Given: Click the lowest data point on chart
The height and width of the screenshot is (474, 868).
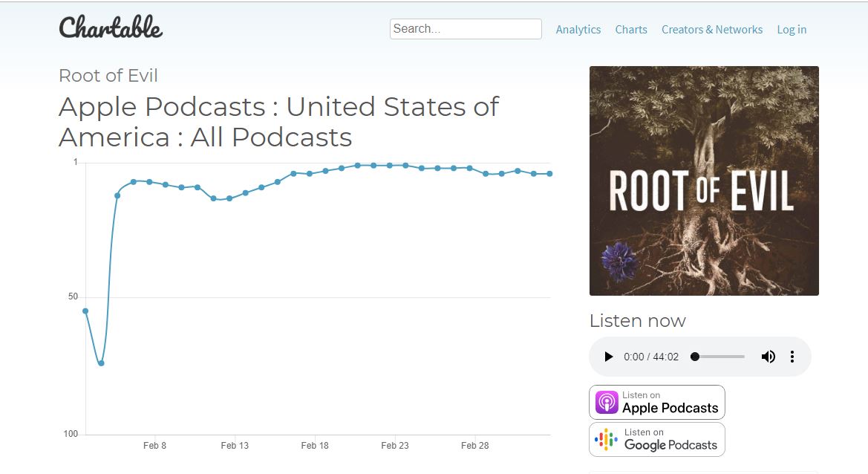Looking at the screenshot, I should point(101,363).
